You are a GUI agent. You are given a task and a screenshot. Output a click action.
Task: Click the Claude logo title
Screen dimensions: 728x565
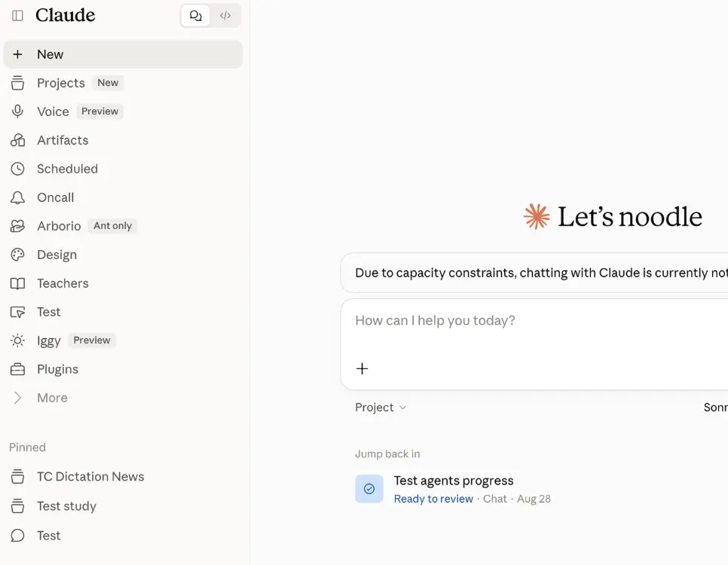pyautogui.click(x=66, y=15)
